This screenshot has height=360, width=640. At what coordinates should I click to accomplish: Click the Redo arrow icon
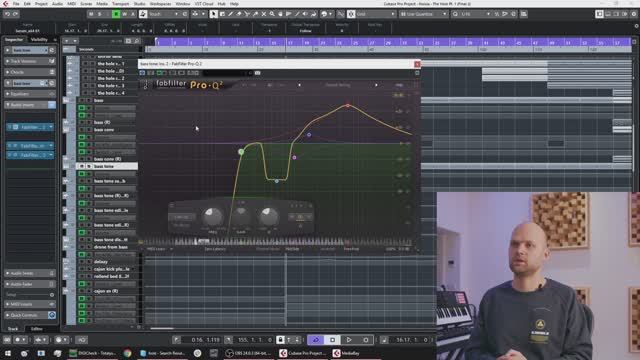point(16,14)
